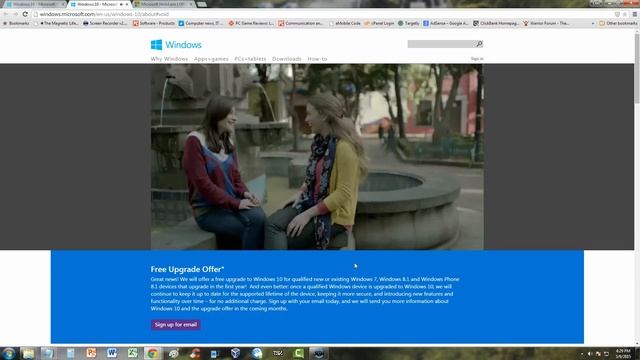Open the Windows Start orb
This screenshot has height=360, width=640.
pos(9,353)
